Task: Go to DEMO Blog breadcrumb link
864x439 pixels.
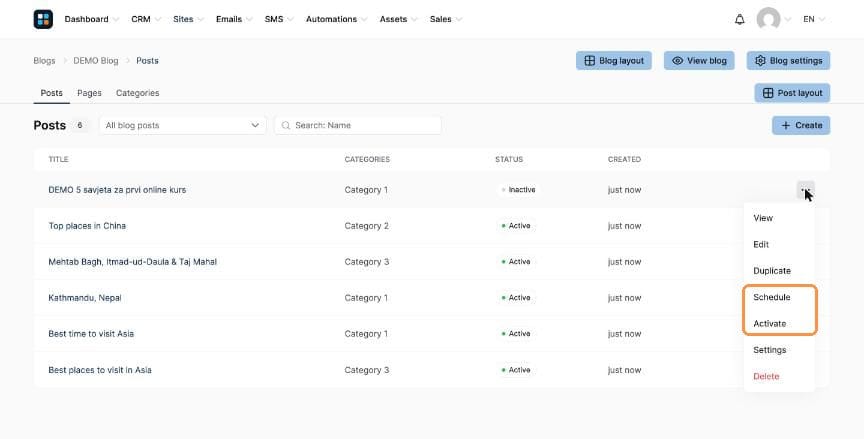Action: [x=96, y=61]
